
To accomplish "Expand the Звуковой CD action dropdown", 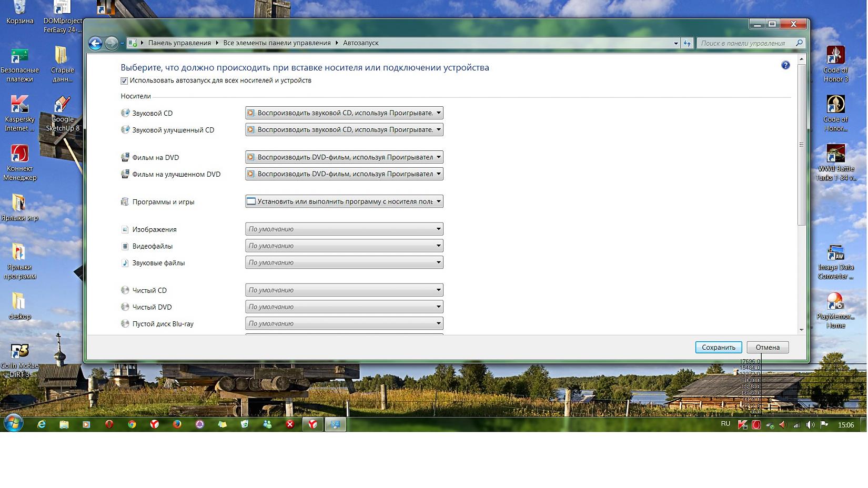I will point(344,113).
